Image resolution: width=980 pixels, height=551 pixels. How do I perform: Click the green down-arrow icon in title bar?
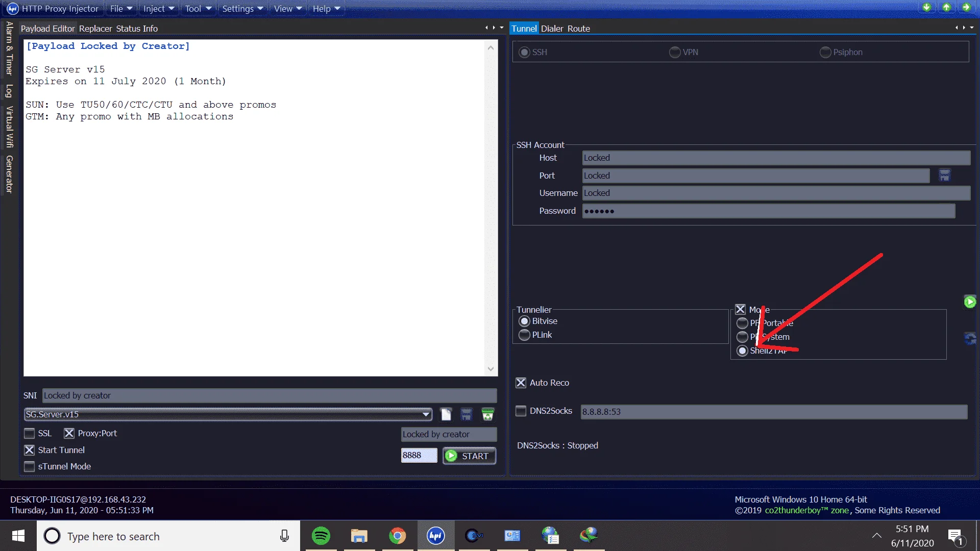pos(926,7)
